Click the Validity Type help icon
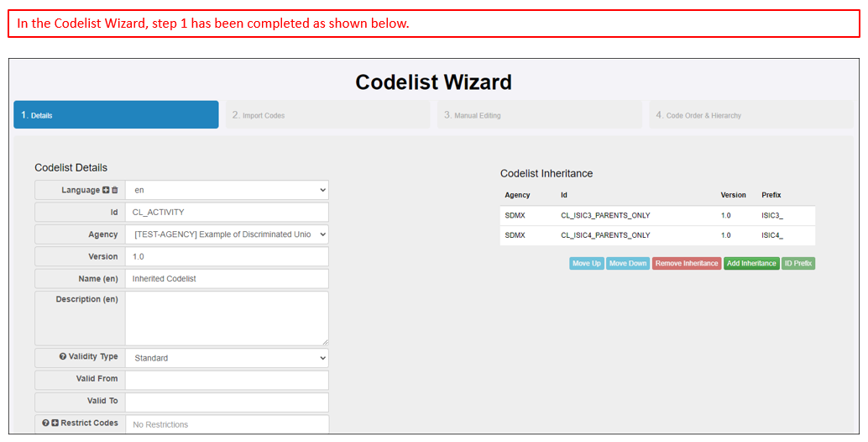868x442 pixels. tap(63, 357)
